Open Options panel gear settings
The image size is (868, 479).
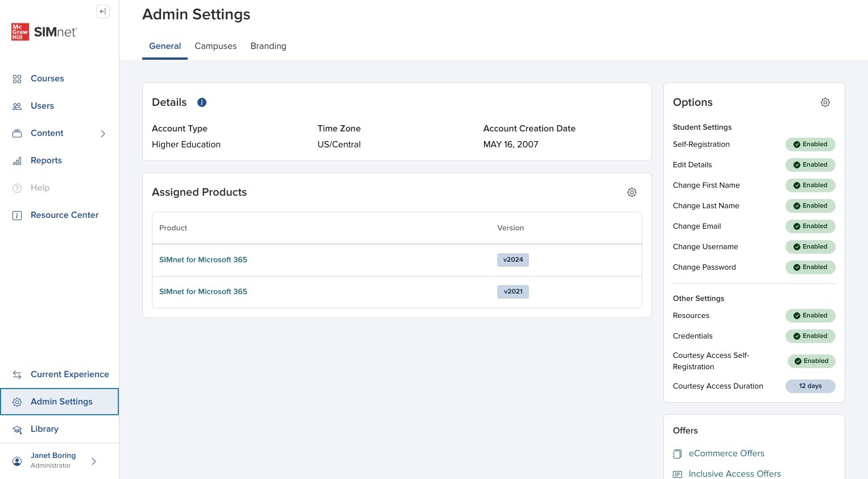tap(825, 102)
